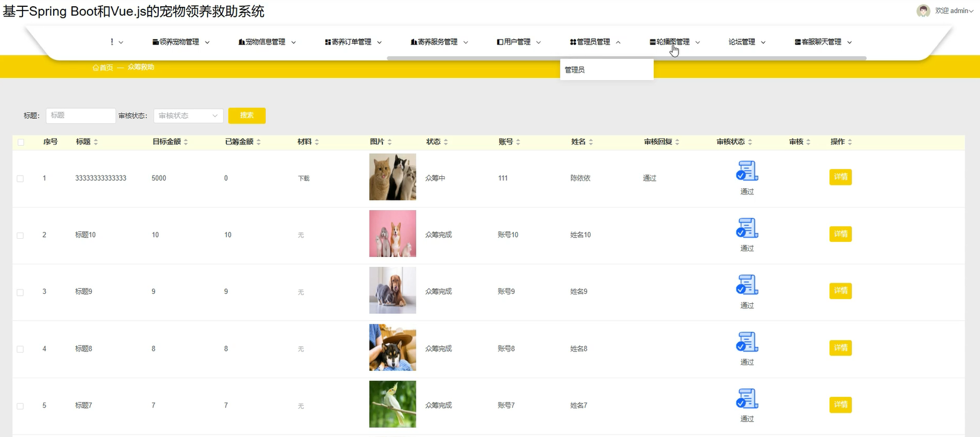Open the 审核状态 filter dropdown
Image resolution: width=980 pixels, height=437 pixels.
(x=188, y=116)
